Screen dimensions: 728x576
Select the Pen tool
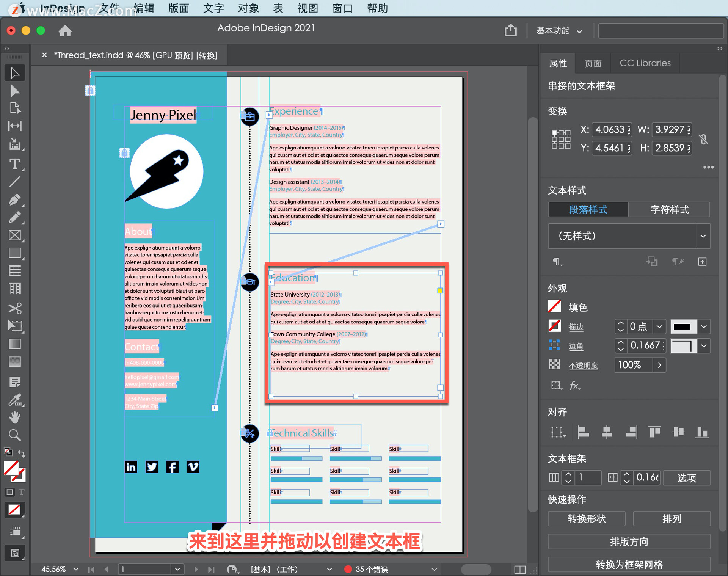(x=15, y=199)
